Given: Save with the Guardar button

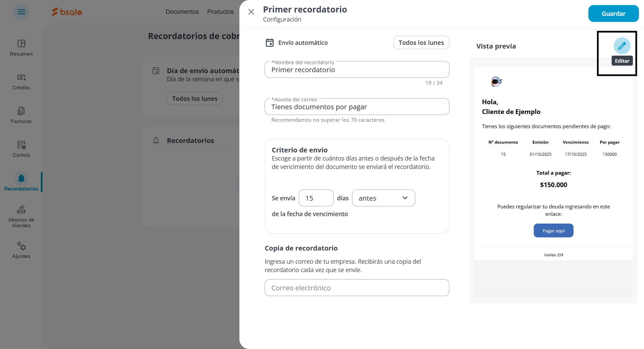Looking at the screenshot, I should tap(613, 13).
